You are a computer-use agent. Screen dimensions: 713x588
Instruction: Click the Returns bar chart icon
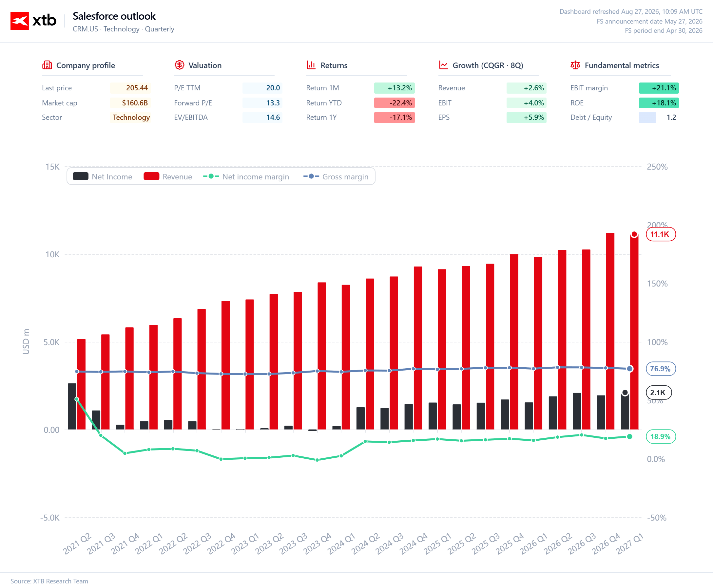coord(311,65)
